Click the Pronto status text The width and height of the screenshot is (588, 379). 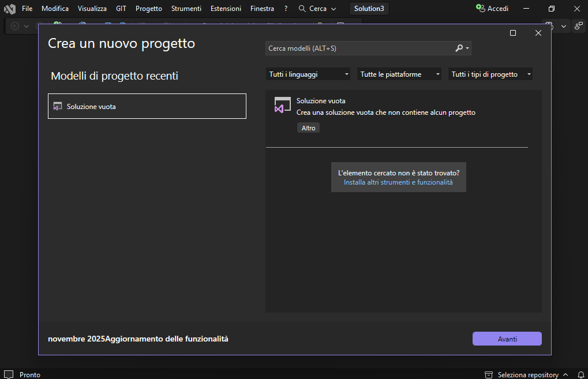click(x=30, y=374)
